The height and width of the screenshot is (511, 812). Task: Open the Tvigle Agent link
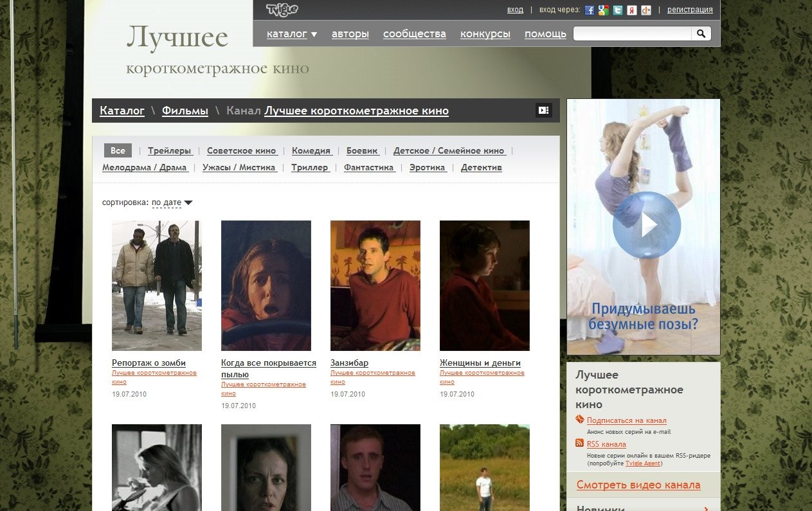coord(643,463)
